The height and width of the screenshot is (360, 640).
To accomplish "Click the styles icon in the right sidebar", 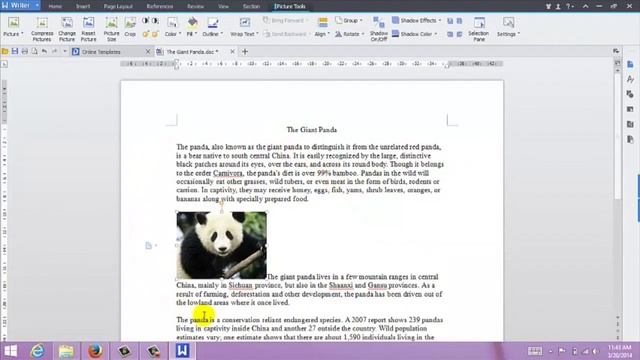I will (x=630, y=79).
